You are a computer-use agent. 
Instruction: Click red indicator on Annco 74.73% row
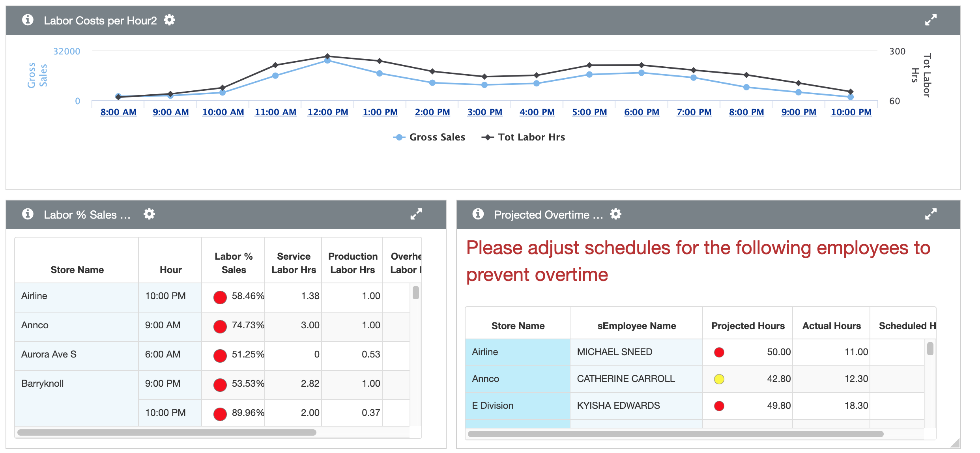(x=220, y=326)
